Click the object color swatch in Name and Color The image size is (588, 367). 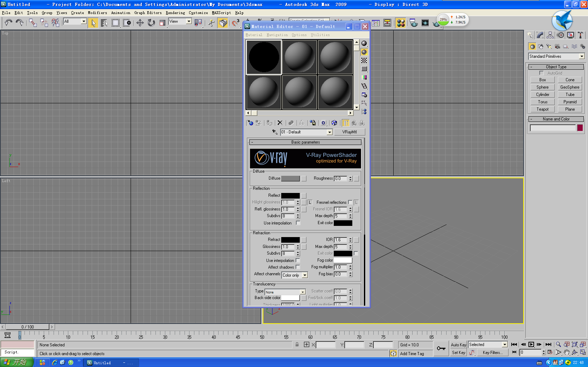pos(580,128)
